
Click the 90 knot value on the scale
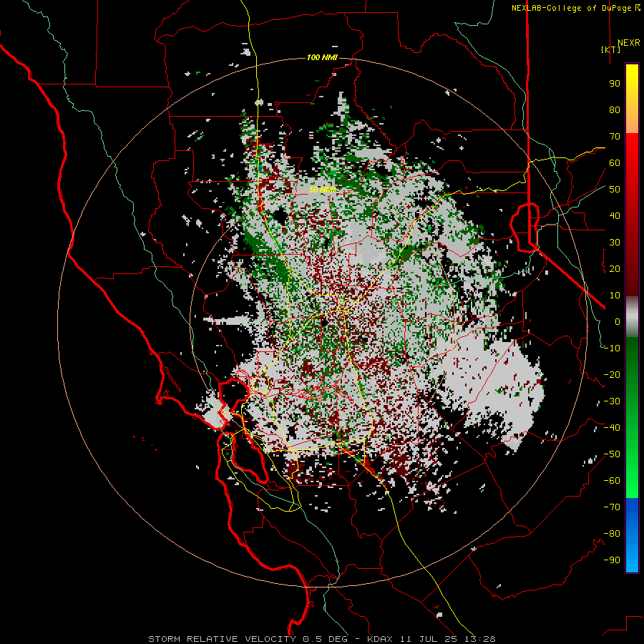(x=615, y=84)
